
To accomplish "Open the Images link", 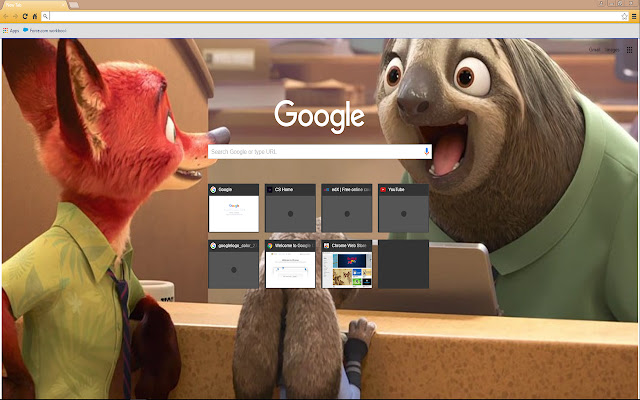I will [612, 50].
